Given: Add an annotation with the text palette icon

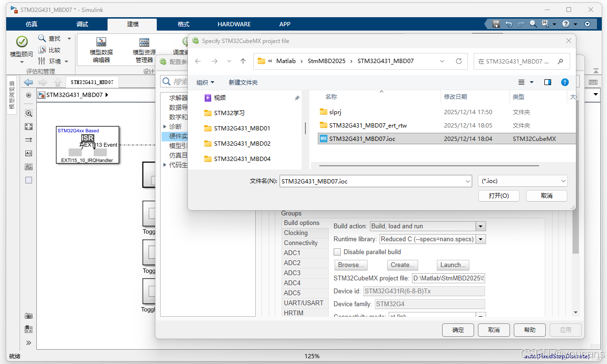Looking at the screenshot, I should tap(29, 153).
